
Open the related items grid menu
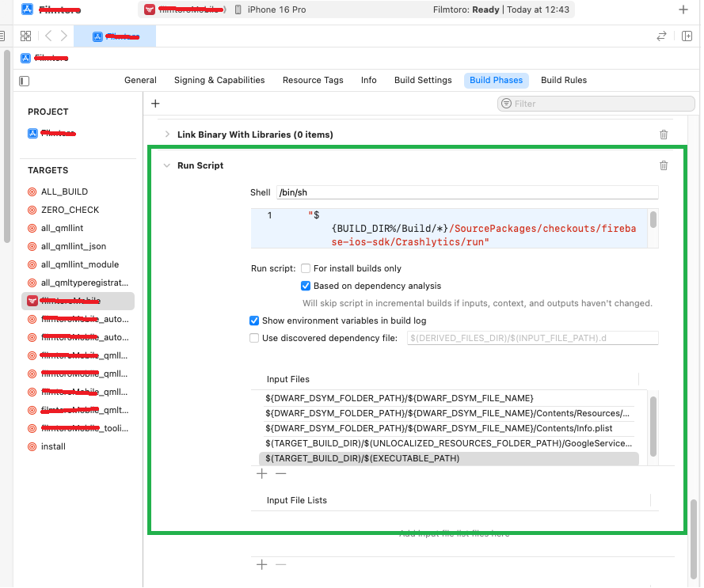(25, 36)
